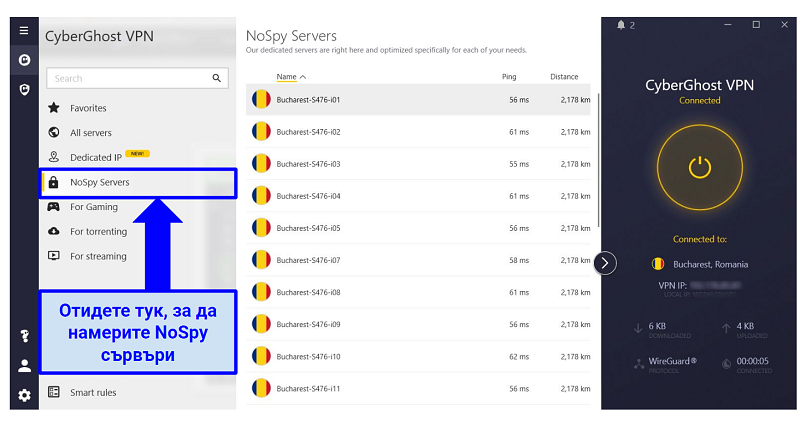Viewport: 806px width, 431px height.
Task: Click the 6 KB downloaded value
Action: click(657, 326)
